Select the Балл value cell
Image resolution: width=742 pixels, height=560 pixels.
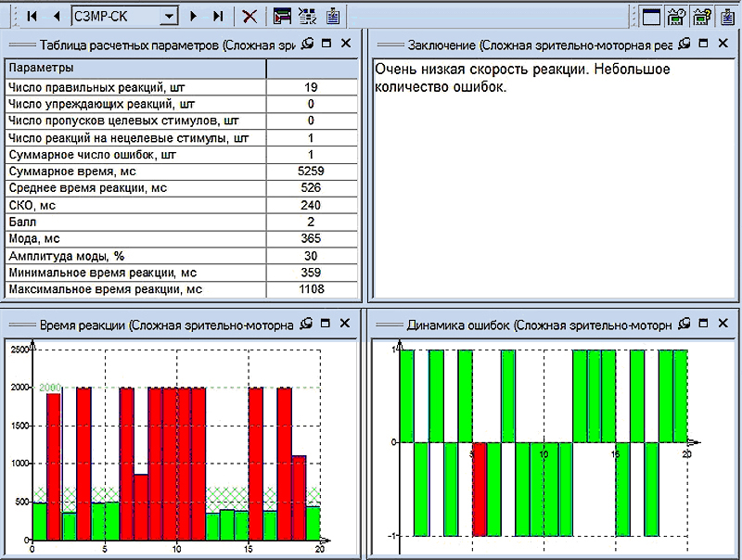[311, 222]
